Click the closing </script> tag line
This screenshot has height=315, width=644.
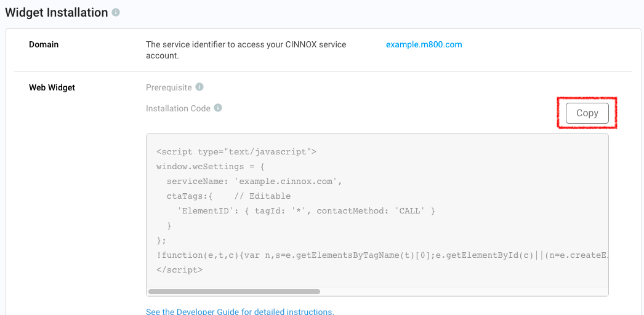[x=180, y=270]
